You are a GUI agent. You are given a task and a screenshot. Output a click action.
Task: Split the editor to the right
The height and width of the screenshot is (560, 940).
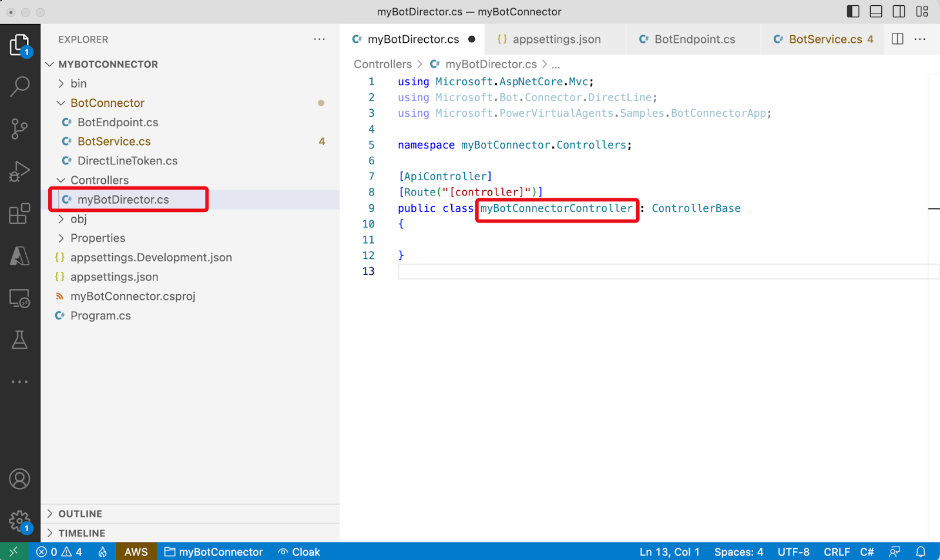pyautogui.click(x=897, y=39)
